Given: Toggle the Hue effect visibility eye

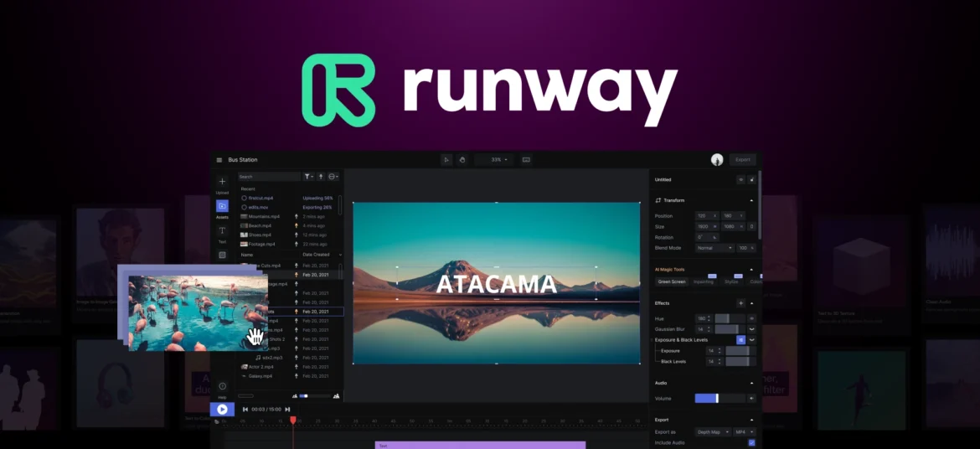Looking at the screenshot, I should coord(752,319).
